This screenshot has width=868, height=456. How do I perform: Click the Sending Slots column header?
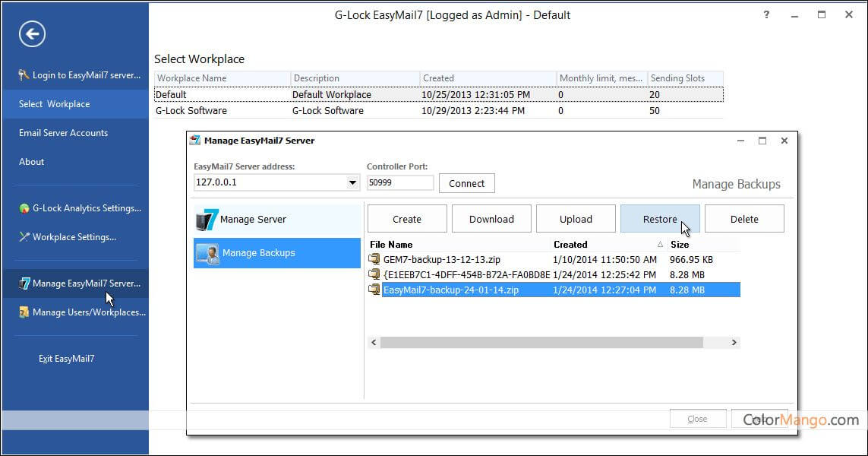pyautogui.click(x=685, y=78)
